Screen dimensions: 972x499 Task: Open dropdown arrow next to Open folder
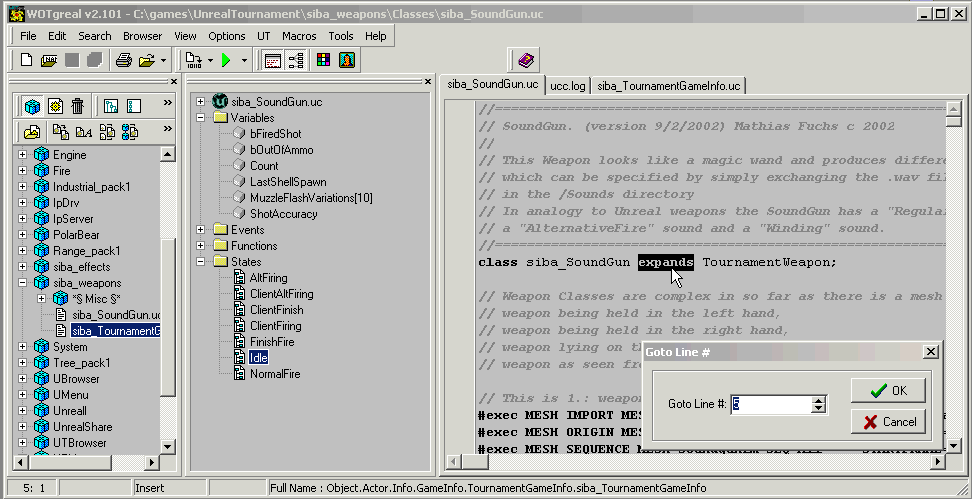pos(163,61)
